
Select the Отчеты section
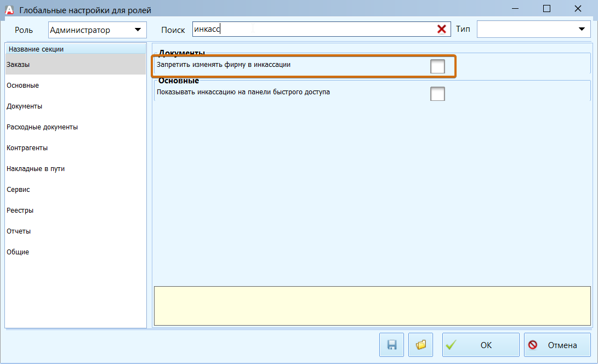point(76,231)
